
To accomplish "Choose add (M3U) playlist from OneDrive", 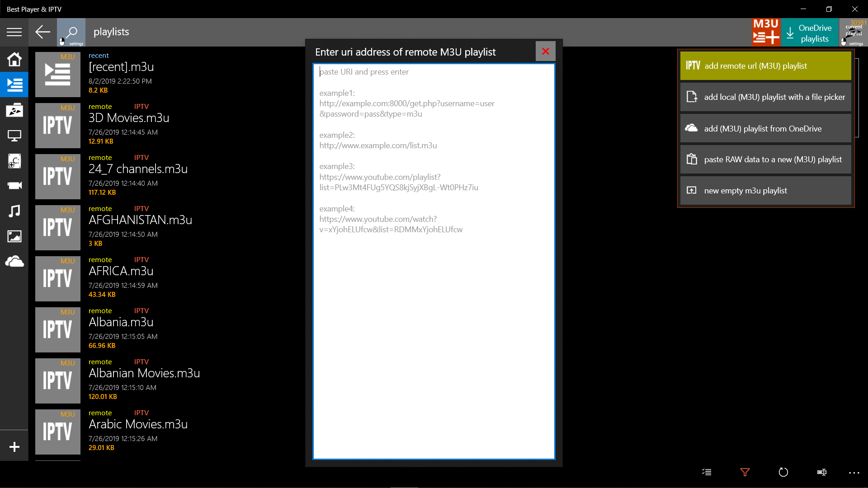I will tap(765, 129).
